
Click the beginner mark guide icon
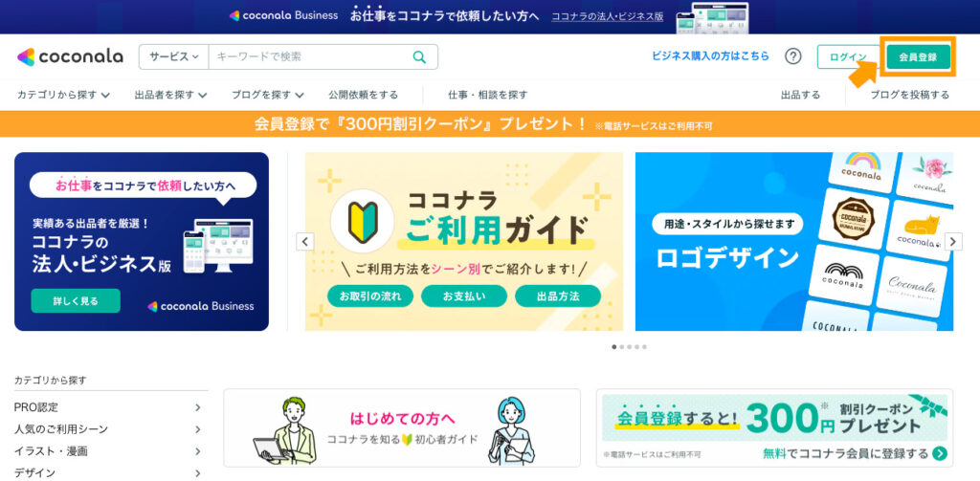(x=362, y=221)
